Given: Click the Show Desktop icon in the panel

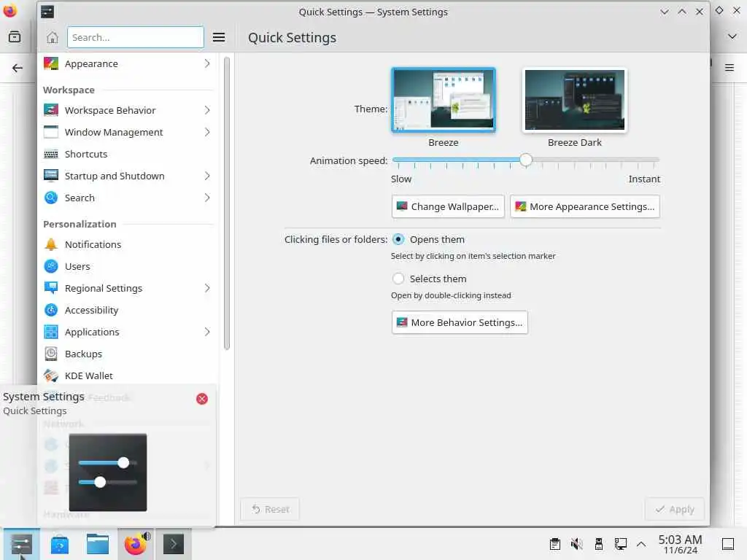Looking at the screenshot, I should tap(728, 544).
